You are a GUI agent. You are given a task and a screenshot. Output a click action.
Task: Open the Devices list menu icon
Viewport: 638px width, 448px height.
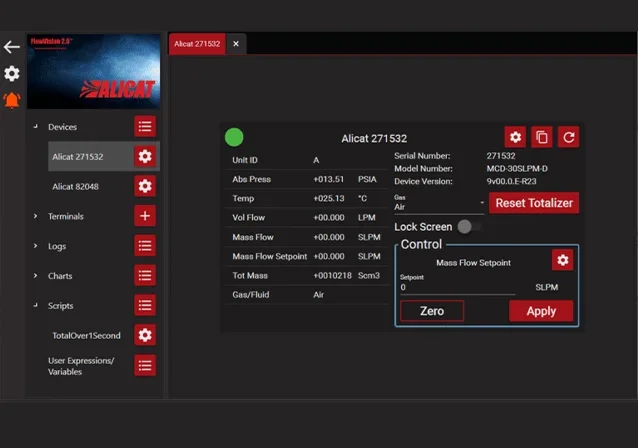(145, 126)
